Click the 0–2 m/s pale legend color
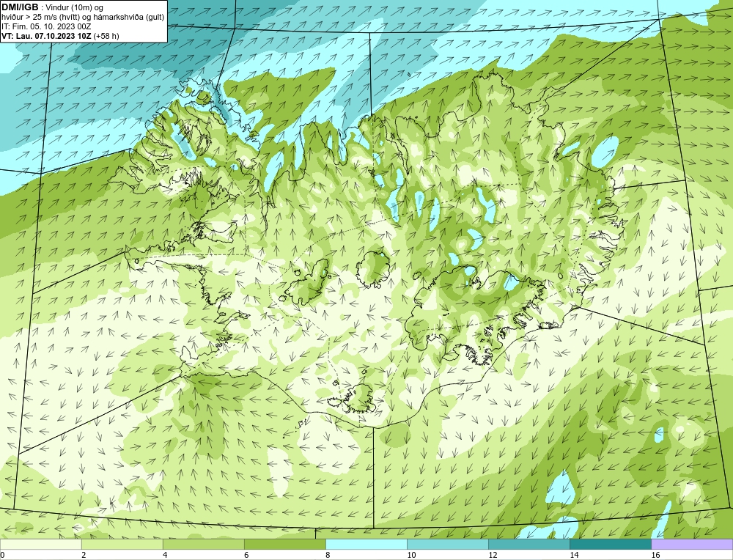The image size is (733, 560). [x=40, y=544]
